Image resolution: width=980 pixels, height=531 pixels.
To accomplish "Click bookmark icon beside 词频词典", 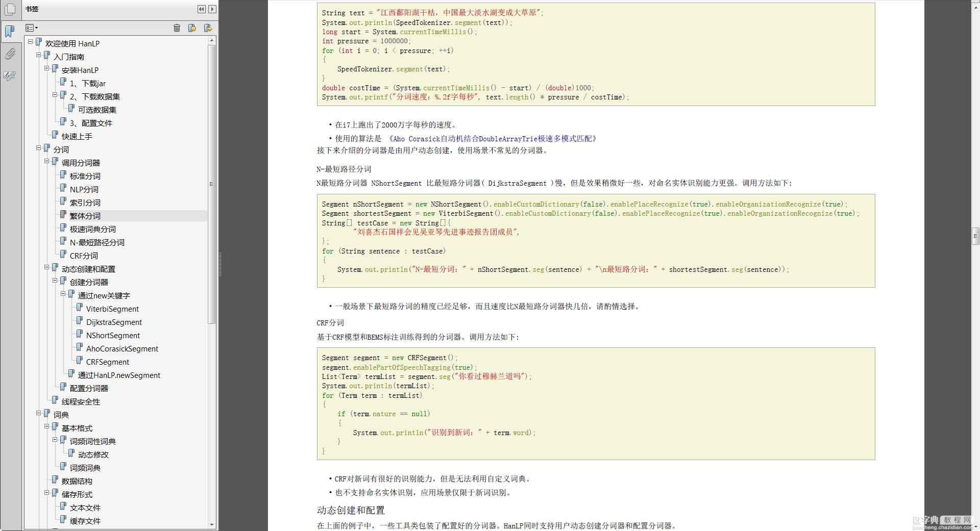I will pos(63,467).
